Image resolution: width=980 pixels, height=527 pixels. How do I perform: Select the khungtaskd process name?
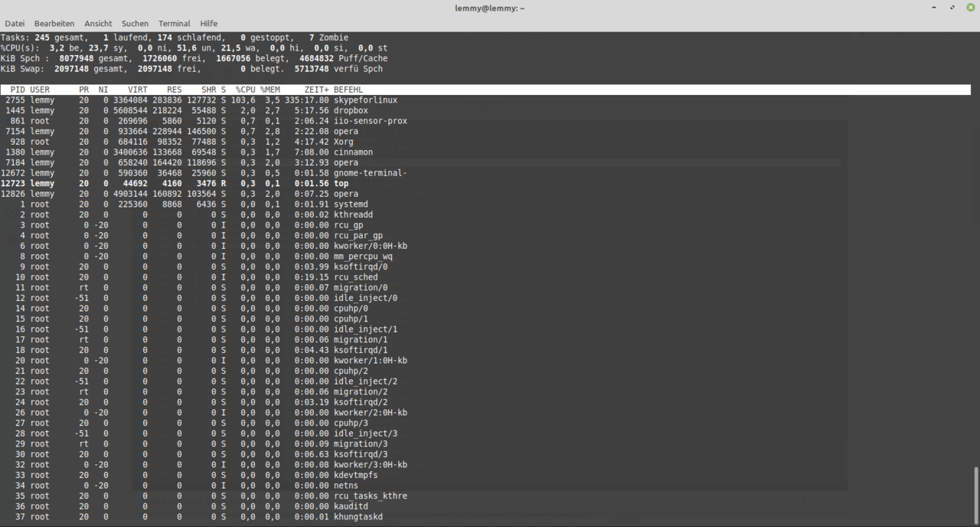pyautogui.click(x=358, y=517)
